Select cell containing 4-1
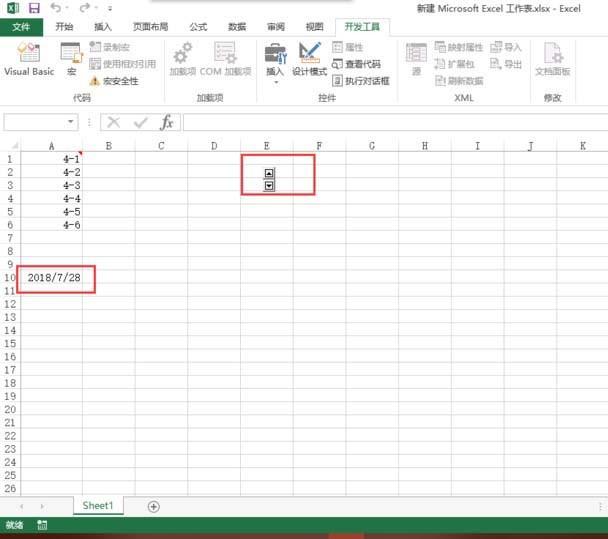Screen dimensions: 608x539 point(52,159)
